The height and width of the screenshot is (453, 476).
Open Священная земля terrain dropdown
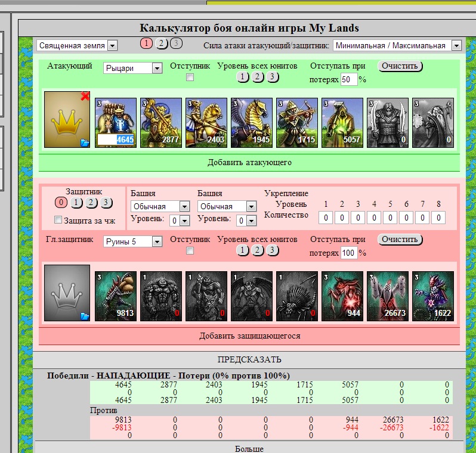pyautogui.click(x=77, y=45)
